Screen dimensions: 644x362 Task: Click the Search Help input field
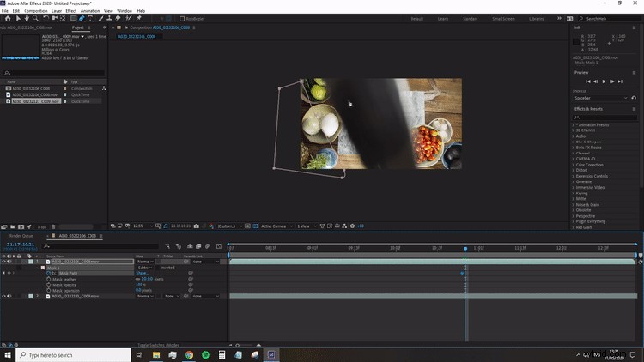610,19
